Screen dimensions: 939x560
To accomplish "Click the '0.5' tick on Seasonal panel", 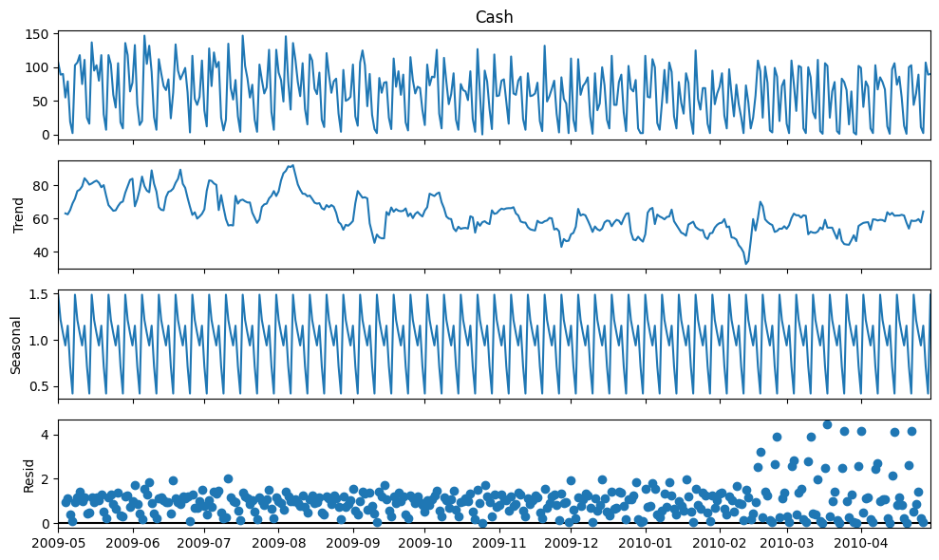I will (40, 387).
